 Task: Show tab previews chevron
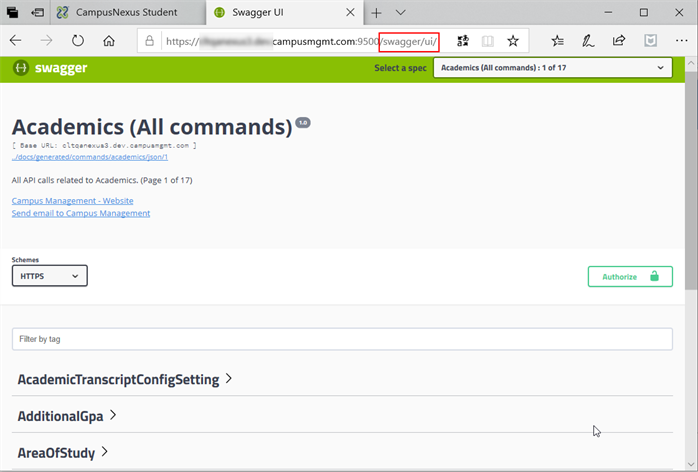[401, 12]
